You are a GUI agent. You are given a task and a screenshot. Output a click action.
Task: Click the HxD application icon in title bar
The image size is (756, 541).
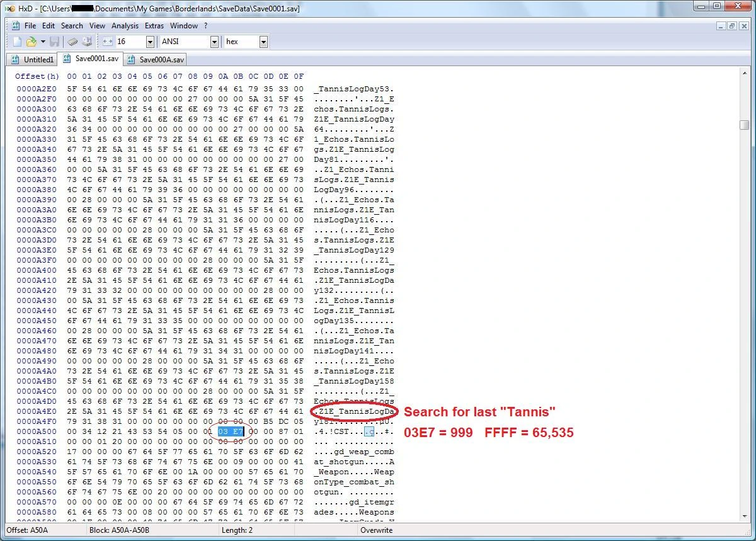(x=9, y=8)
